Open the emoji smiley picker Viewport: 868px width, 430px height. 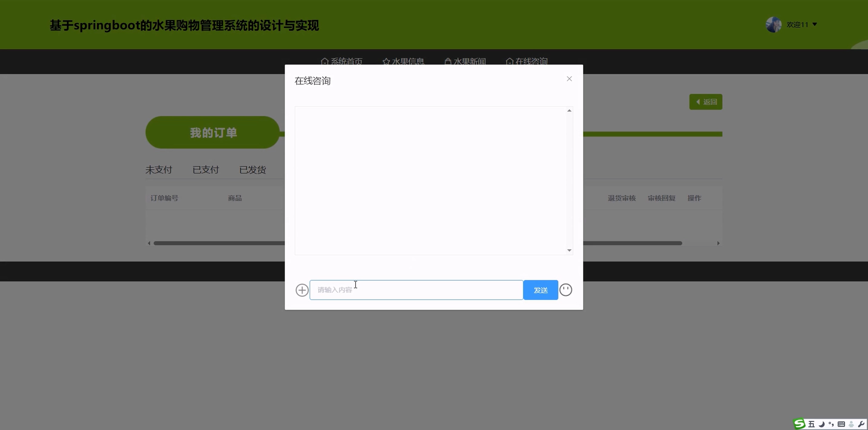pos(566,290)
